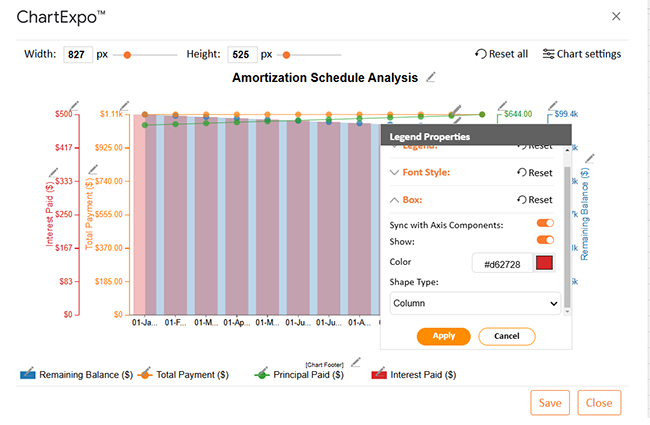Click Reset all icon

(482, 54)
